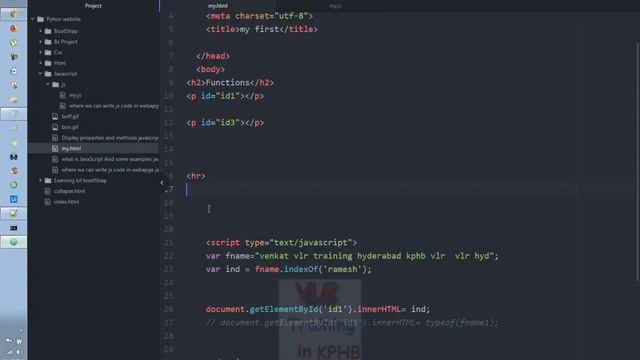Open the green circle app in taskbar
The width and height of the screenshot is (640, 360).
pyautogui.click(x=13, y=185)
